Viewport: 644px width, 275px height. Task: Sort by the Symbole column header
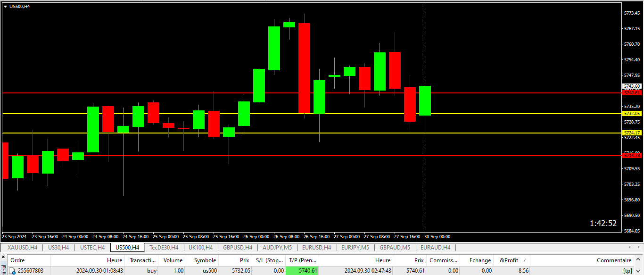coord(202,260)
